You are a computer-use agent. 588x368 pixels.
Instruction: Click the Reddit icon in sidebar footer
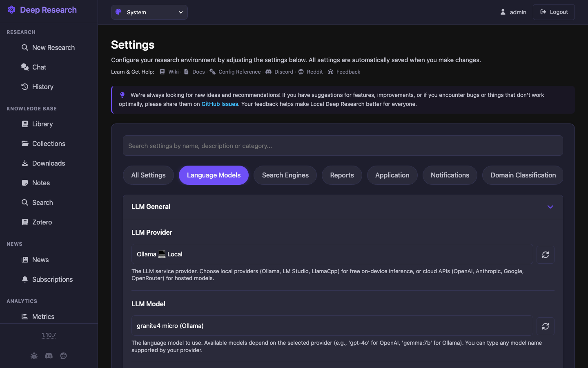63,356
